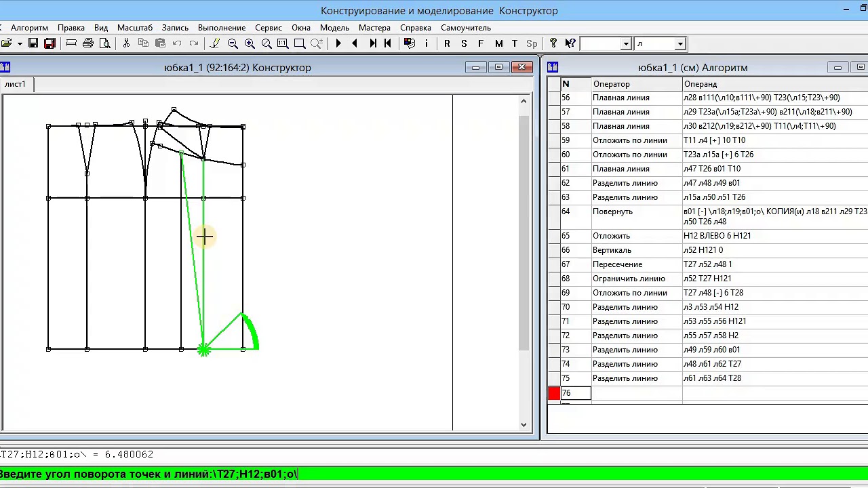This screenshot has width=868, height=488.
Task: Open the 'л' combo box dropdown
Action: pos(679,44)
